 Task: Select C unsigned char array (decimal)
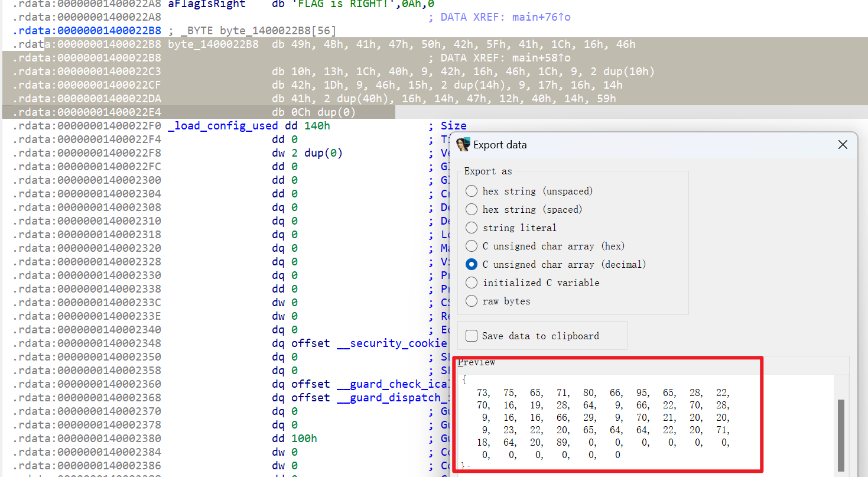[472, 264]
